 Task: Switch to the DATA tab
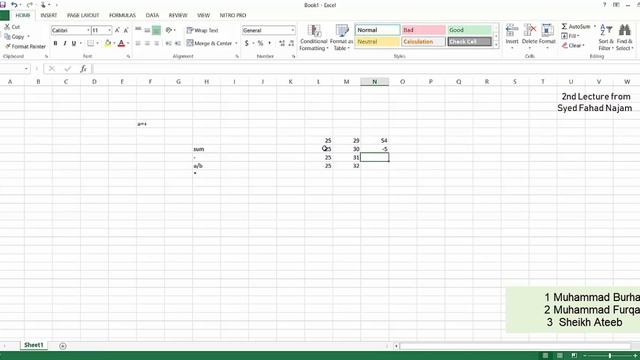point(152,15)
